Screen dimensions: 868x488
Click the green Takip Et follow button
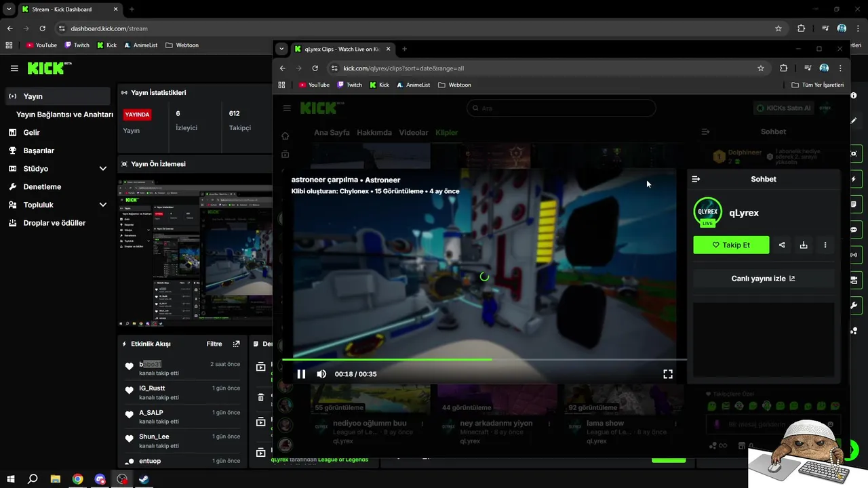click(731, 245)
